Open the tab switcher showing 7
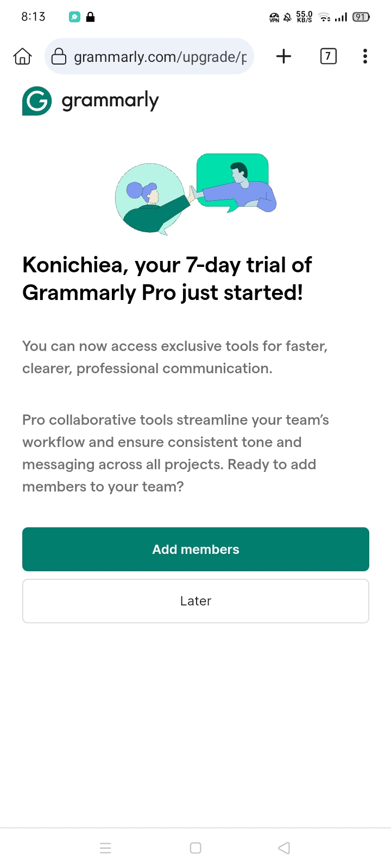The height and width of the screenshot is (868, 391). pyautogui.click(x=328, y=56)
